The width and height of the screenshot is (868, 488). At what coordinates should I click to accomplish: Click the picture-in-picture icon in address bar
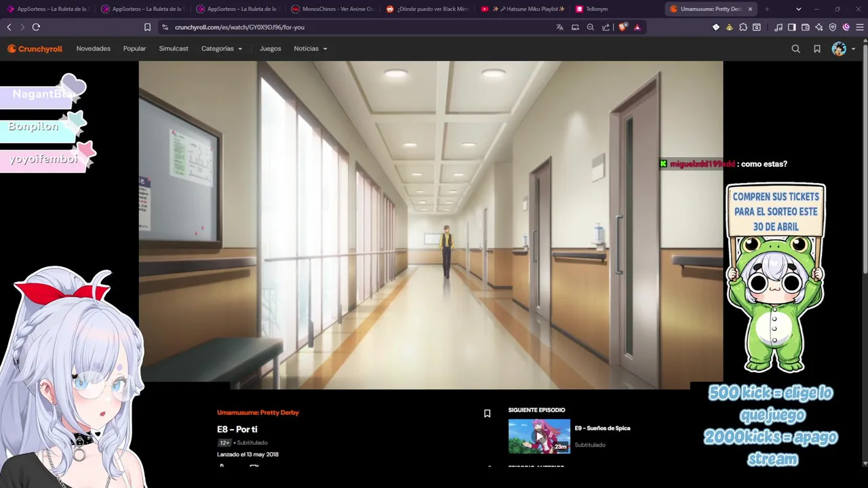(575, 27)
